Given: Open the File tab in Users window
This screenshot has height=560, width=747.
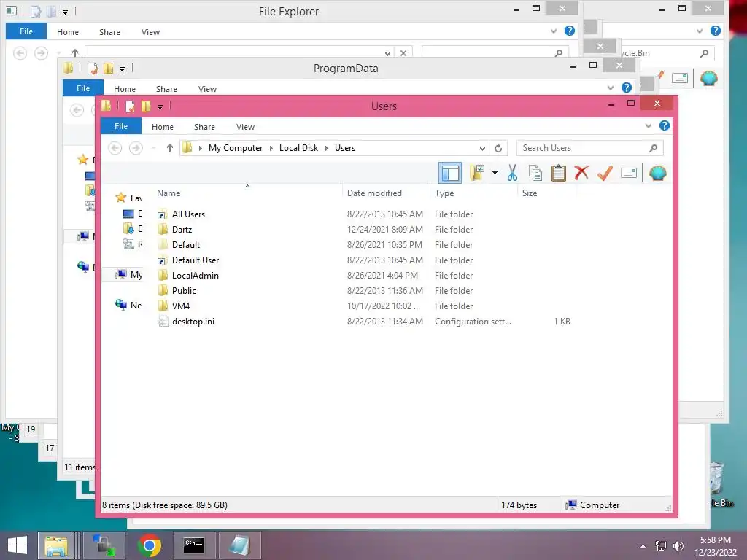Looking at the screenshot, I should (x=121, y=126).
